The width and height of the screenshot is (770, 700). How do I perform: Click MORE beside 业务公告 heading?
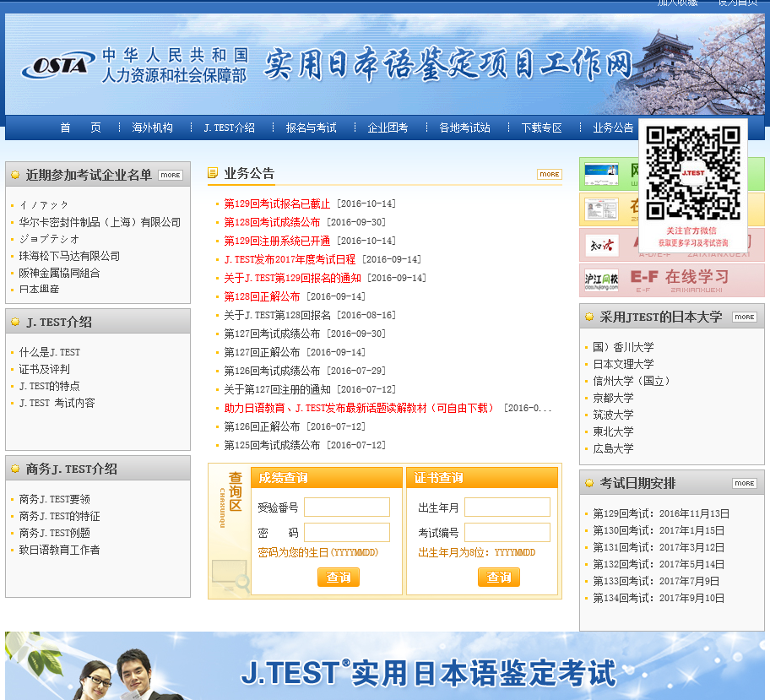click(x=550, y=175)
